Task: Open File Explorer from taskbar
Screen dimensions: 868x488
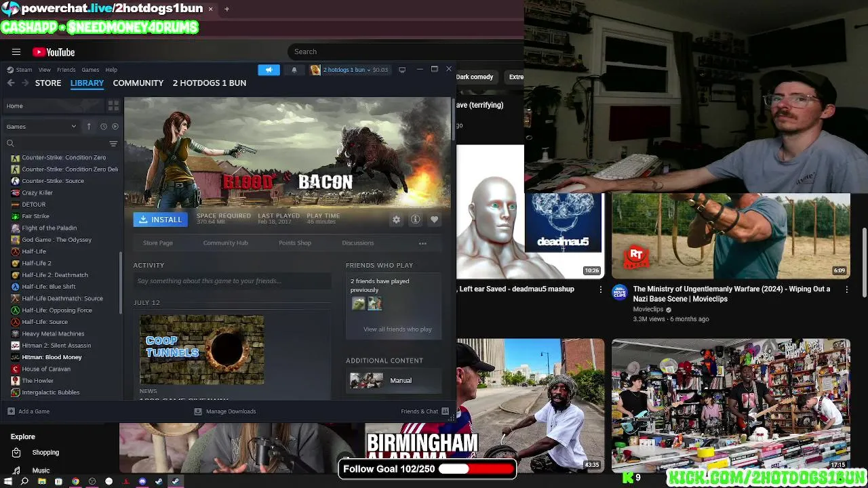Action: click(41, 481)
